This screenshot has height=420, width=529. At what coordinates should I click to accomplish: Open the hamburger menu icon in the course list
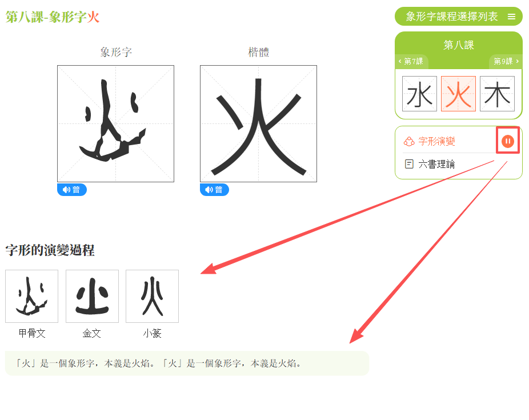pos(511,17)
